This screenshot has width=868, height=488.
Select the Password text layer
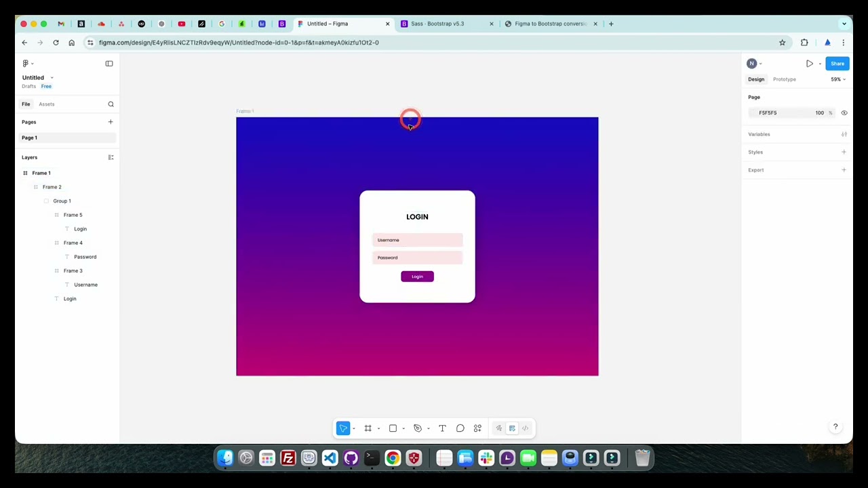[x=85, y=257]
